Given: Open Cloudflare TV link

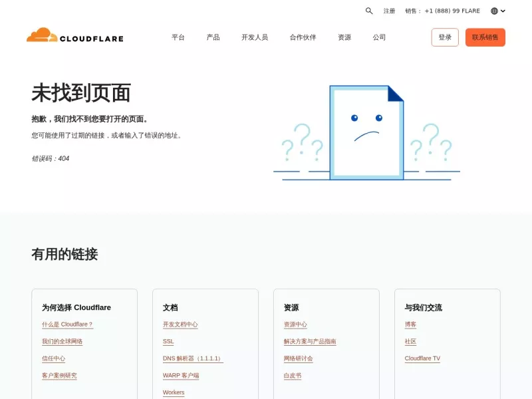Looking at the screenshot, I should tap(422, 358).
